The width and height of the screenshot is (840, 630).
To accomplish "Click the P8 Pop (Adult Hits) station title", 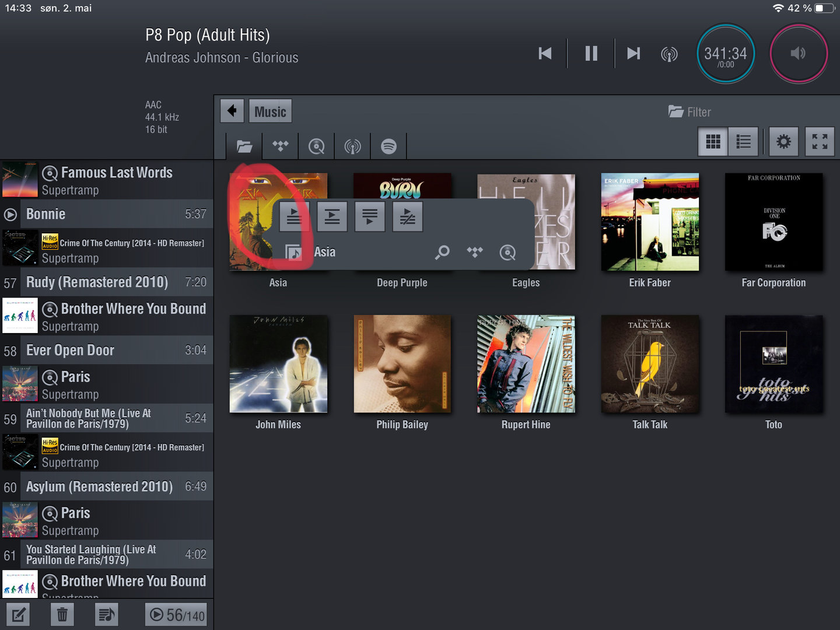I will (x=208, y=36).
